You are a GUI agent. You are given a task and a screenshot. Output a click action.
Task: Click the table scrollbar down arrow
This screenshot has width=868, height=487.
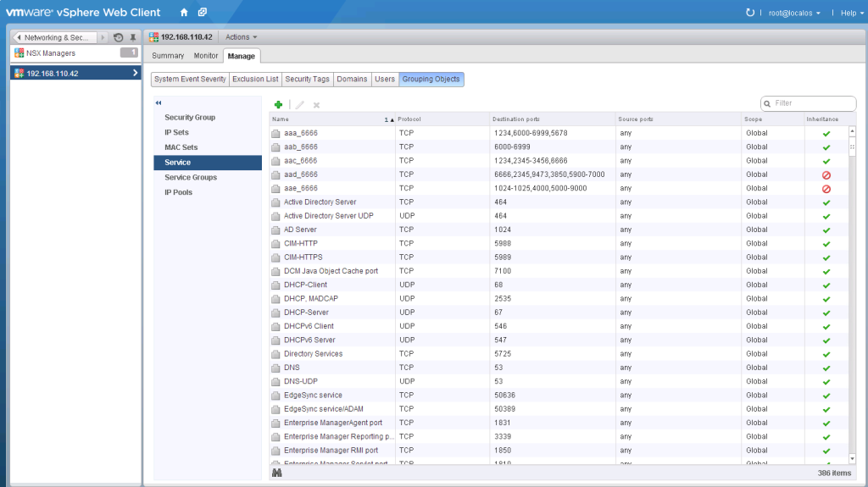(852, 459)
